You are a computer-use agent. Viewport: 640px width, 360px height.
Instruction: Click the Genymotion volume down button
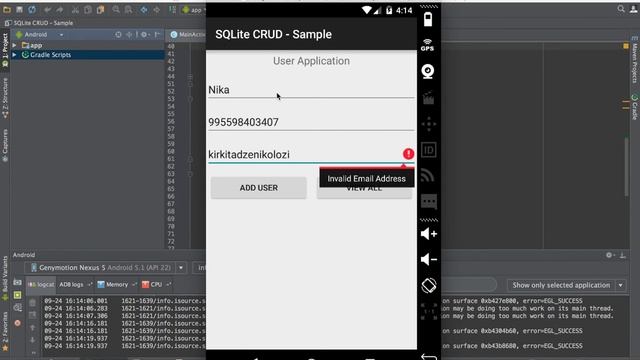pyautogui.click(x=429, y=259)
